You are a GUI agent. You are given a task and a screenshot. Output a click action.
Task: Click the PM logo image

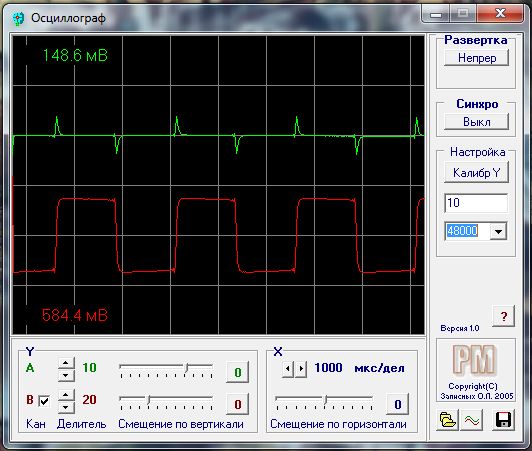point(475,360)
